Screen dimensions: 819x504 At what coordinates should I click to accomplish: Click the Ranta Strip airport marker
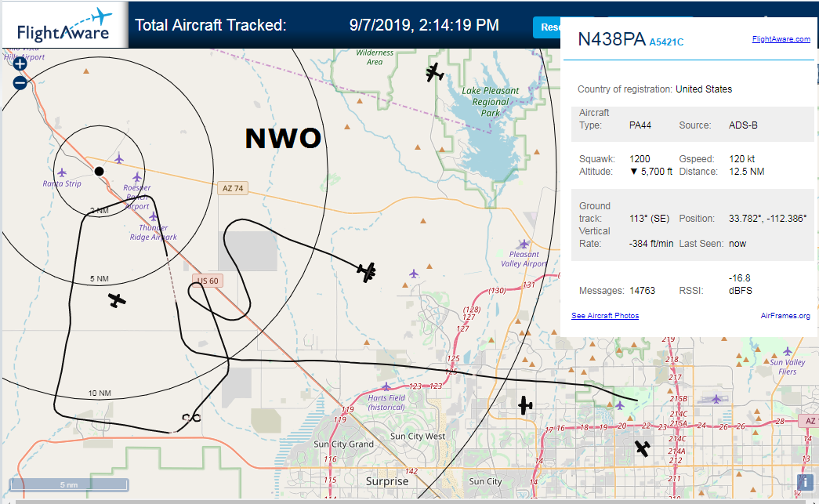click(62, 172)
